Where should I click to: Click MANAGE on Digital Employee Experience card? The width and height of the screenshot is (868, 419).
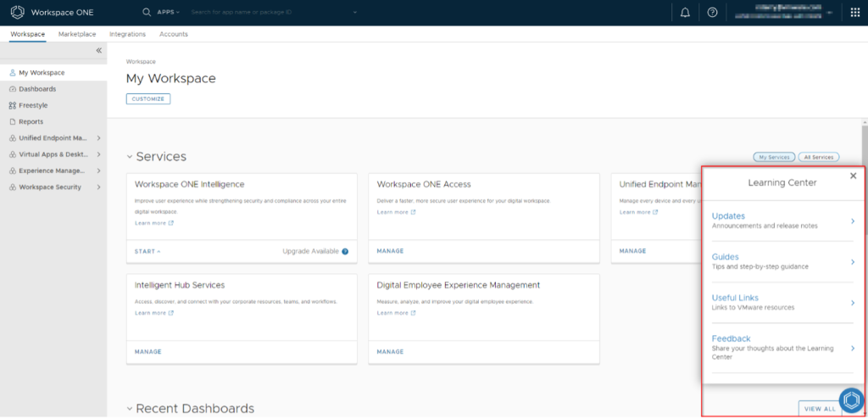pyautogui.click(x=390, y=352)
